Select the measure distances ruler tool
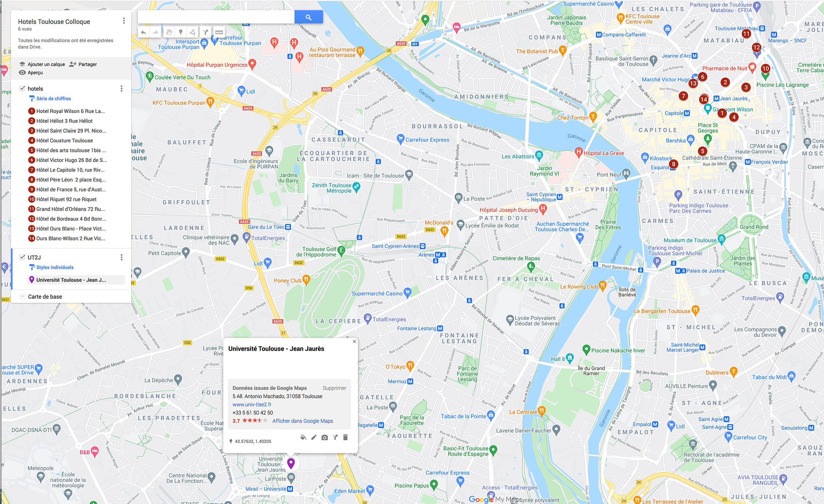 219,32
